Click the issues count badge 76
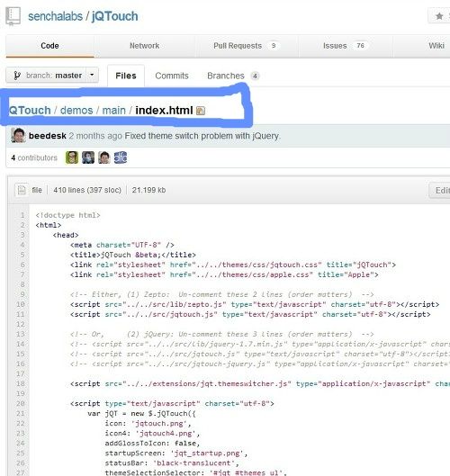 [x=360, y=46]
